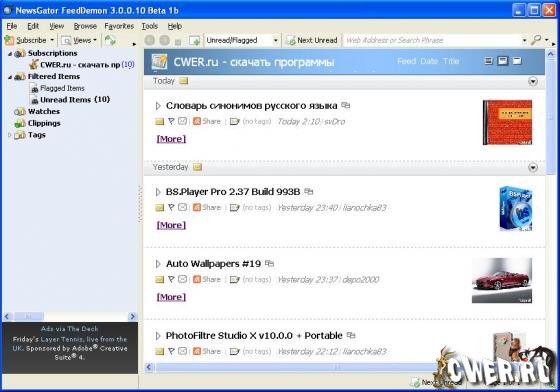Click the red car wallpaper thumbnail

point(502,281)
